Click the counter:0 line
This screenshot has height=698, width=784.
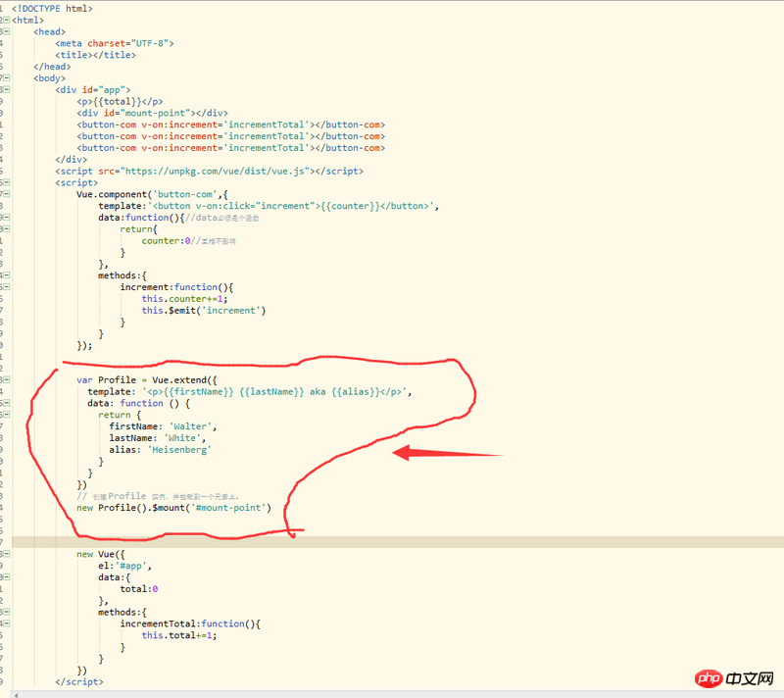pos(188,241)
